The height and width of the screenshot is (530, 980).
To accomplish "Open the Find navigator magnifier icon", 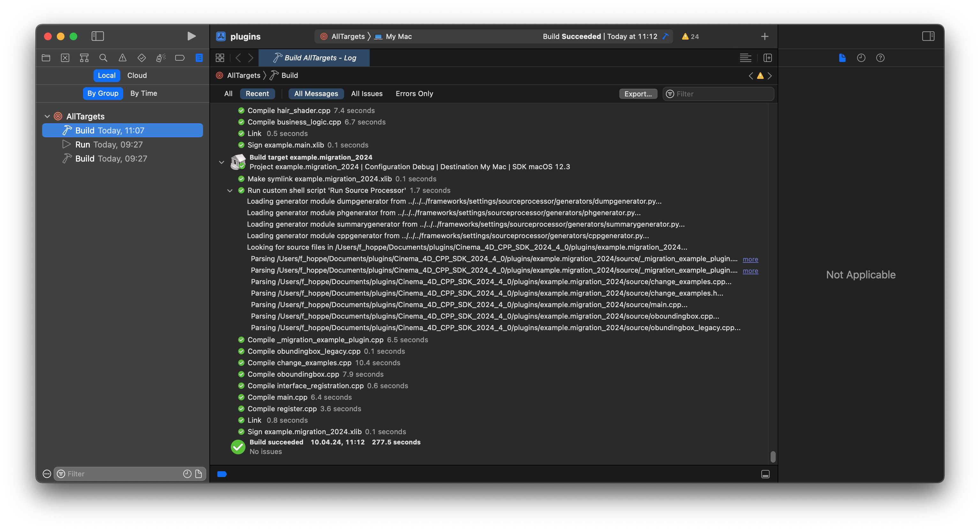I will 103,58.
